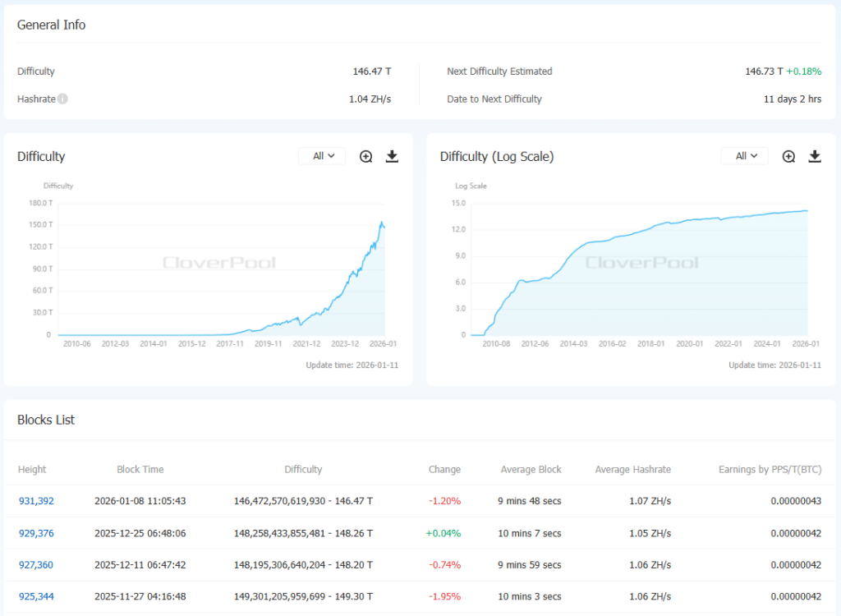
Task: Click the -1.20% change value
Action: [x=444, y=501]
